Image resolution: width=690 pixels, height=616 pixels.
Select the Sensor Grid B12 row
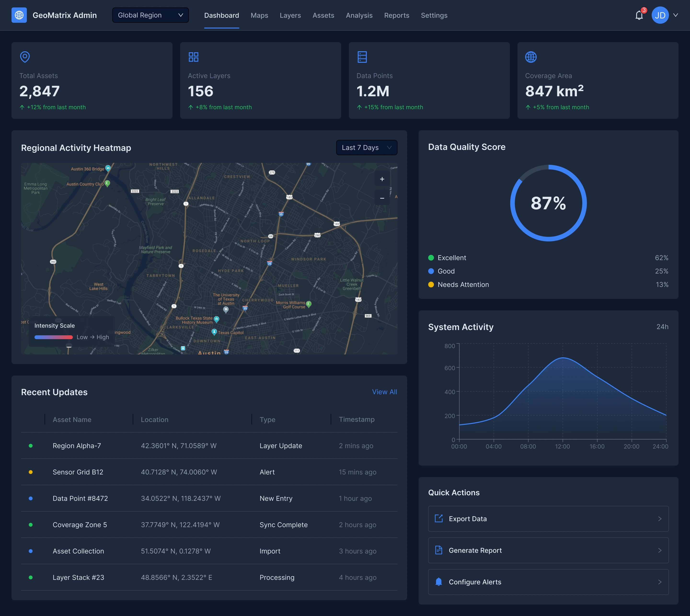point(209,472)
